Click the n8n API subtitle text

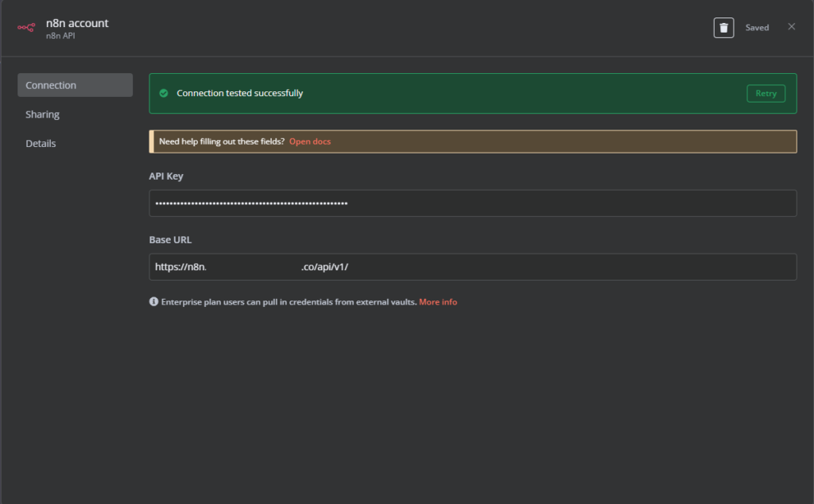[60, 36]
